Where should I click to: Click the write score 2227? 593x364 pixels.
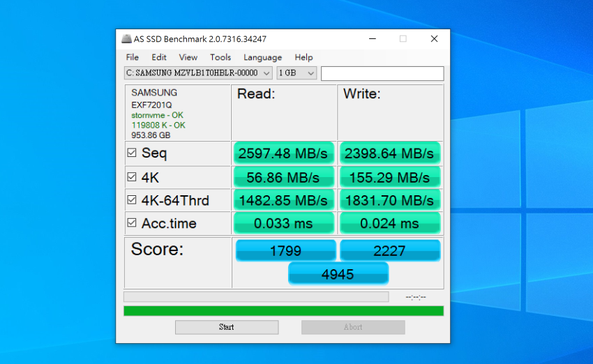(x=390, y=250)
